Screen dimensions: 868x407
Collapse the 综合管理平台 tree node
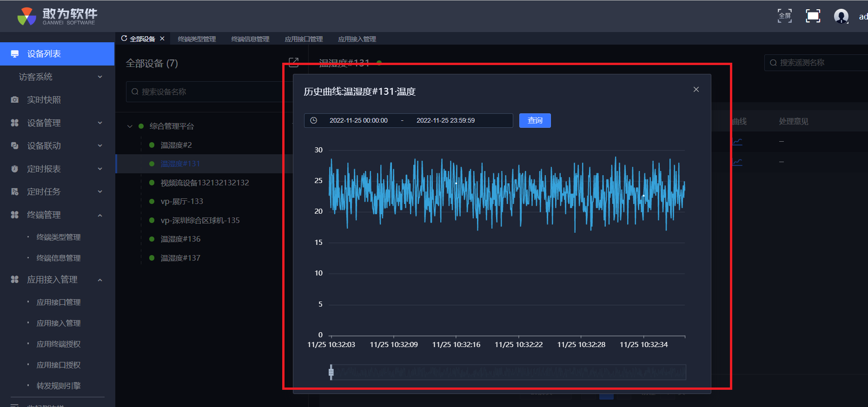tap(130, 126)
